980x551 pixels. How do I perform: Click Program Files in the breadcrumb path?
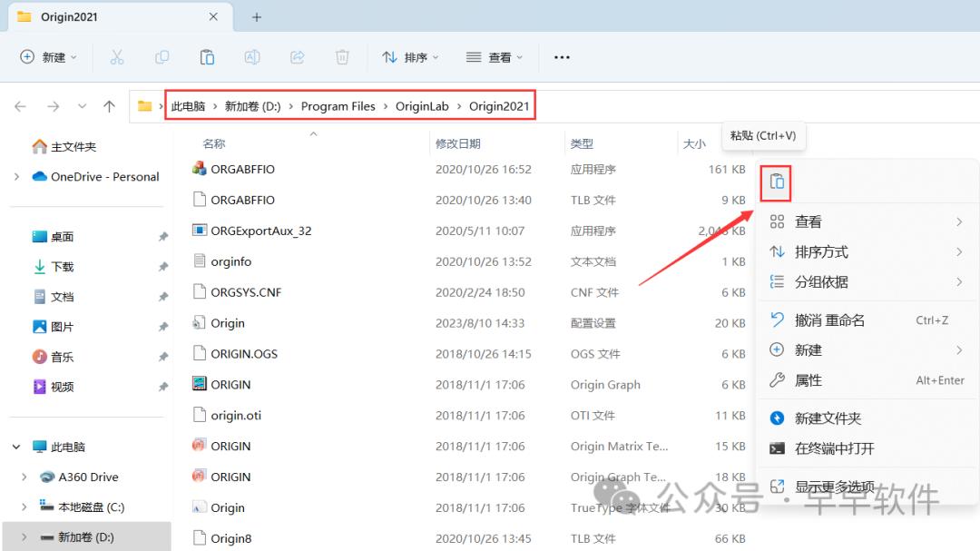338,105
